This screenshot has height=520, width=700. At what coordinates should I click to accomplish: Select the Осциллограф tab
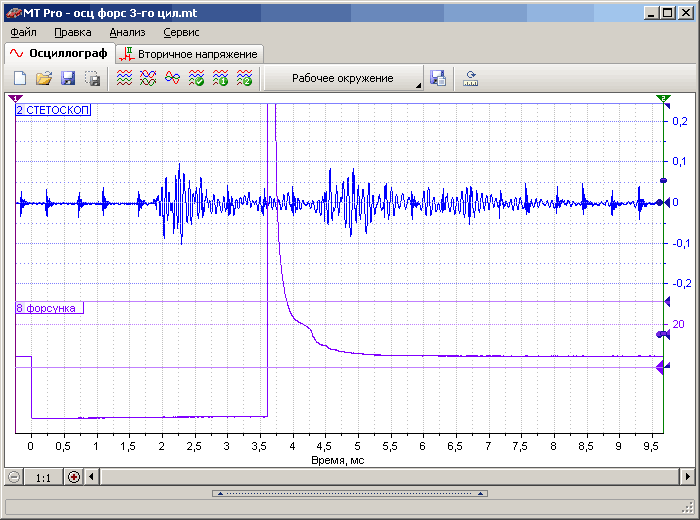tap(57, 53)
